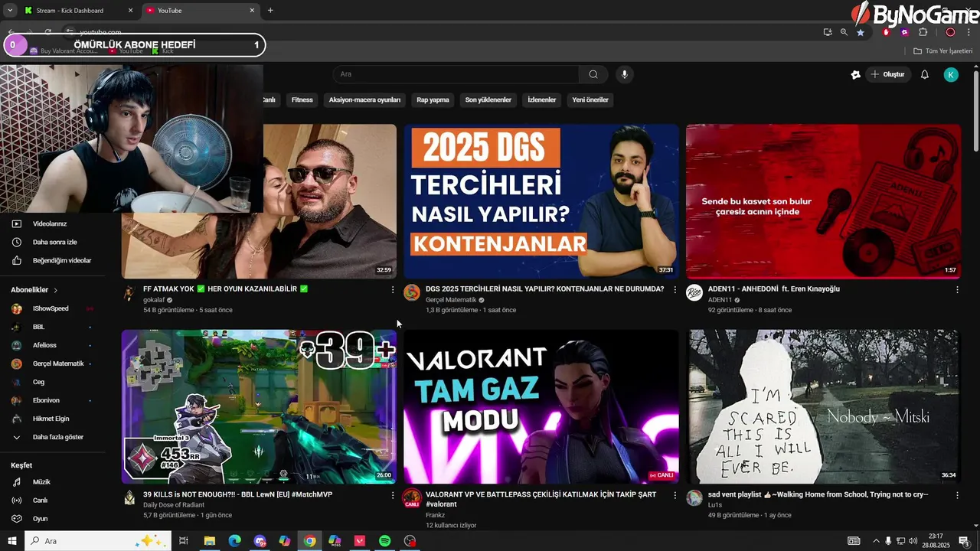Viewport: 980px width, 551px height.
Task: Open Spotify from the taskbar
Action: click(385, 541)
